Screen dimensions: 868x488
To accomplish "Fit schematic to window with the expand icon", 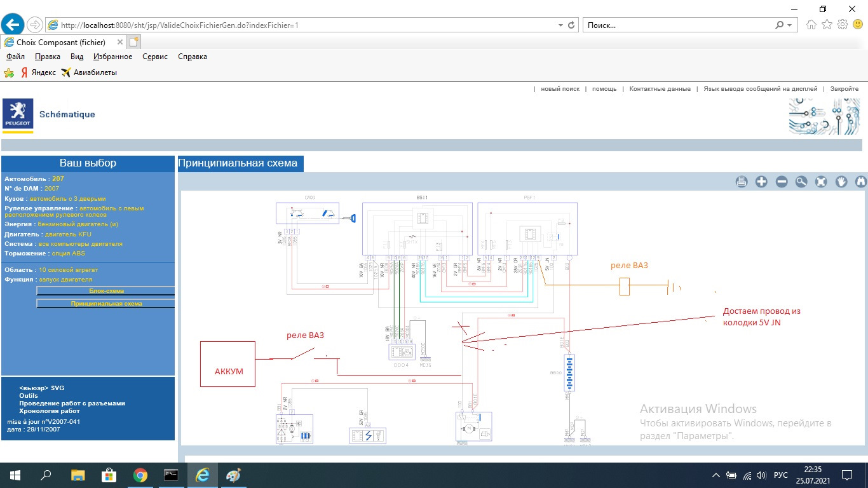I will (821, 182).
